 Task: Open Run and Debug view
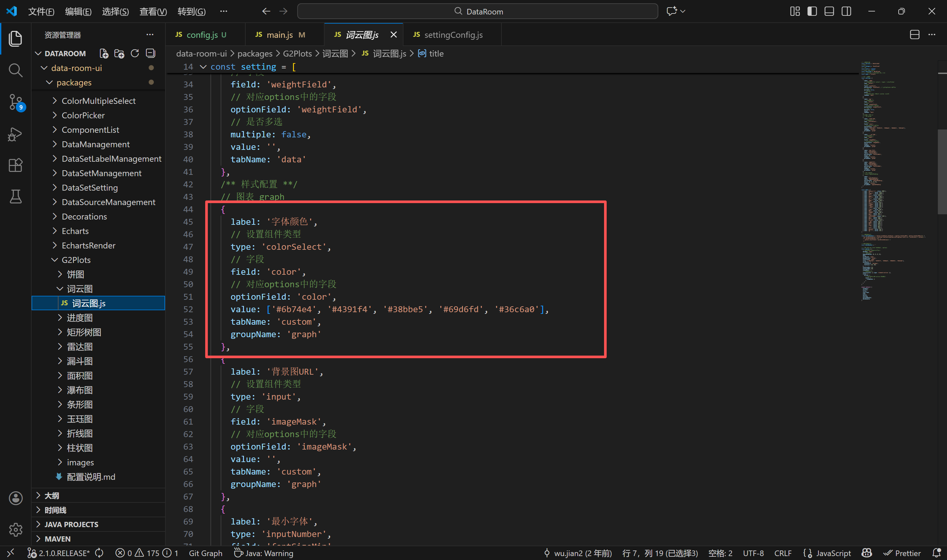(x=15, y=134)
